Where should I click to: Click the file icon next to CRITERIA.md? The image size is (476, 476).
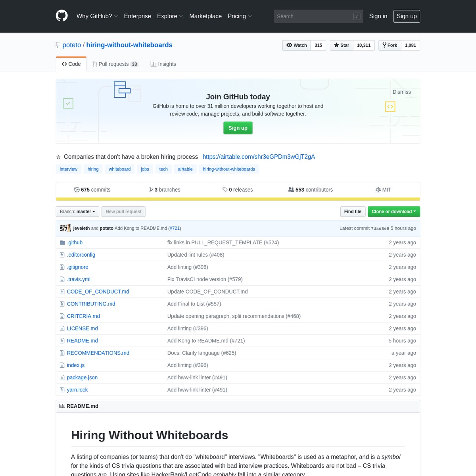pos(62,316)
